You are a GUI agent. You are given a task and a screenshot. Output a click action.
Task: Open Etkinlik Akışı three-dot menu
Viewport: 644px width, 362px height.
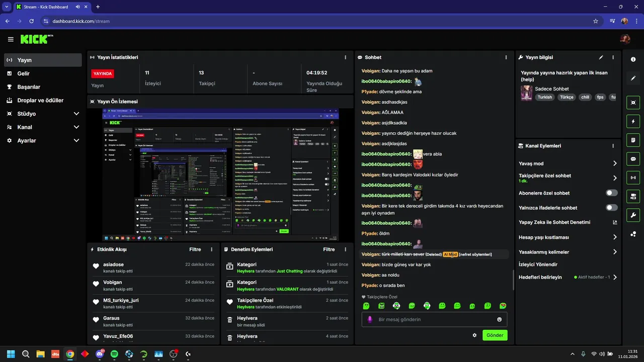(211, 249)
